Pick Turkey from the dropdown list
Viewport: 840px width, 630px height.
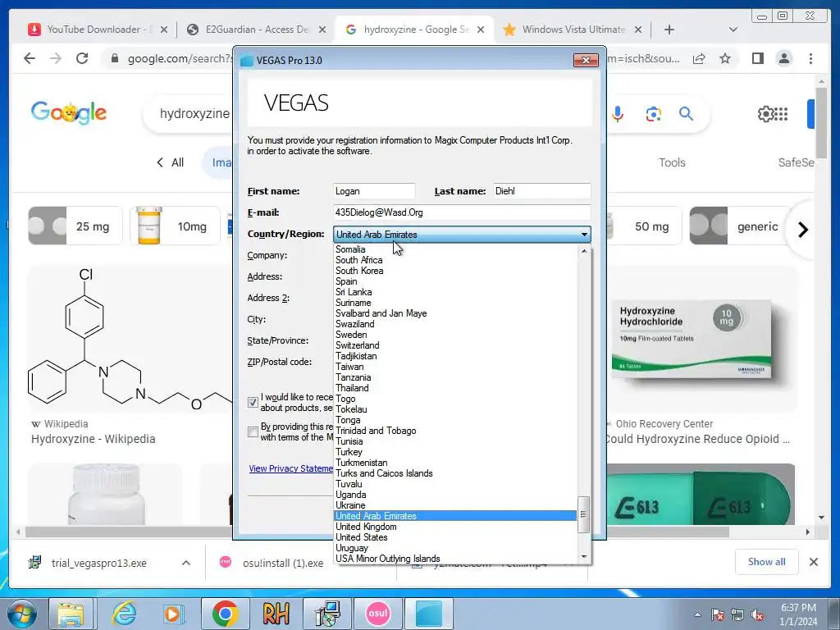(454, 452)
